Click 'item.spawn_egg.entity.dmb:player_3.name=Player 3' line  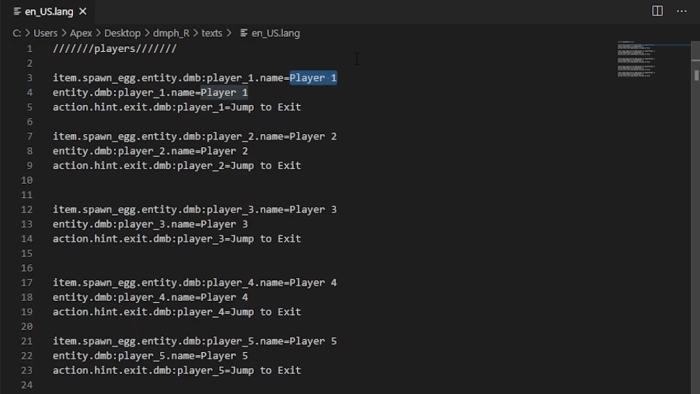195,210
